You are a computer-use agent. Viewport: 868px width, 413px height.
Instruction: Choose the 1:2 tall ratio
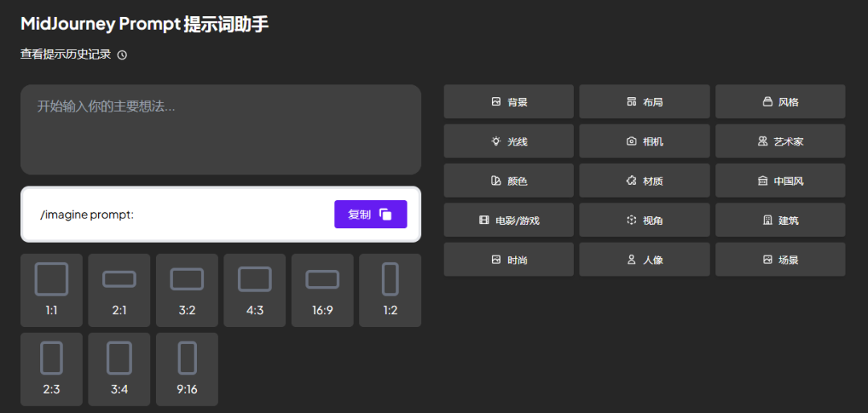click(x=390, y=290)
